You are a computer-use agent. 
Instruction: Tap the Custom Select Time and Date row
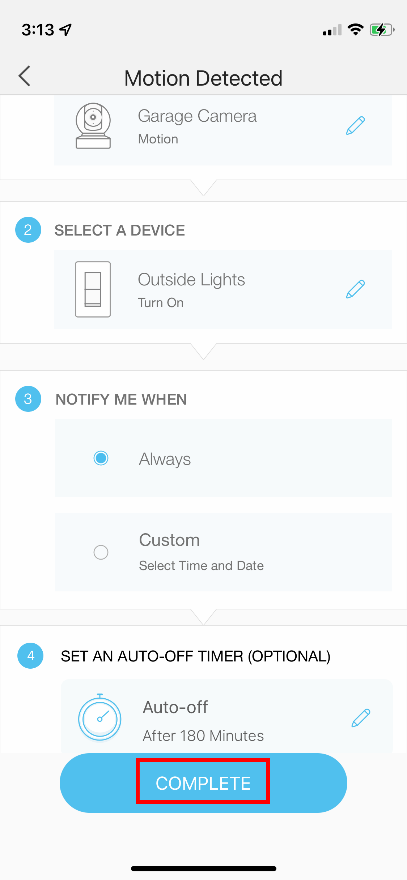pyautogui.click(x=223, y=552)
